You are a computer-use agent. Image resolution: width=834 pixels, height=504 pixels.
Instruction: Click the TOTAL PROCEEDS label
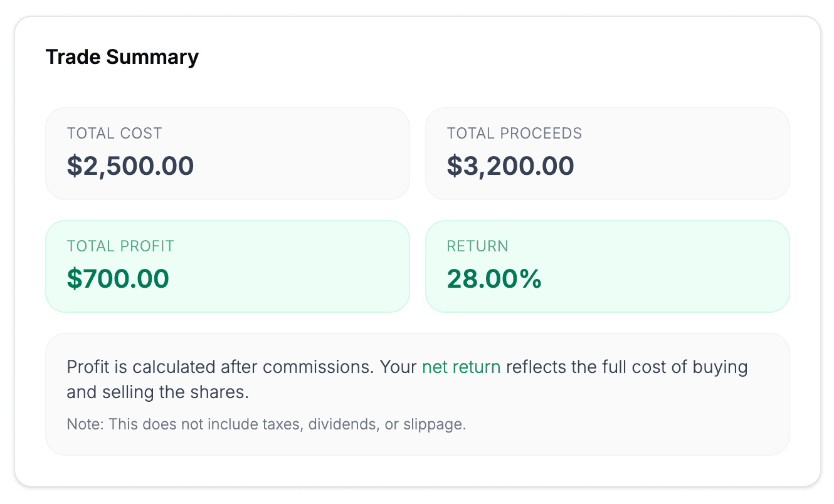pyautogui.click(x=514, y=133)
